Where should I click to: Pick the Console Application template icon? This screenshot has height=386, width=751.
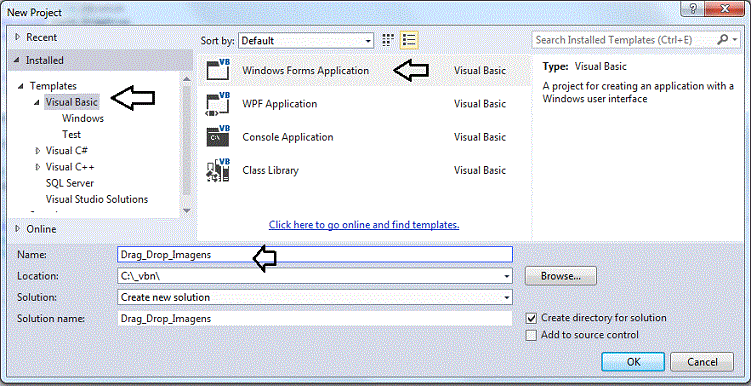218,136
